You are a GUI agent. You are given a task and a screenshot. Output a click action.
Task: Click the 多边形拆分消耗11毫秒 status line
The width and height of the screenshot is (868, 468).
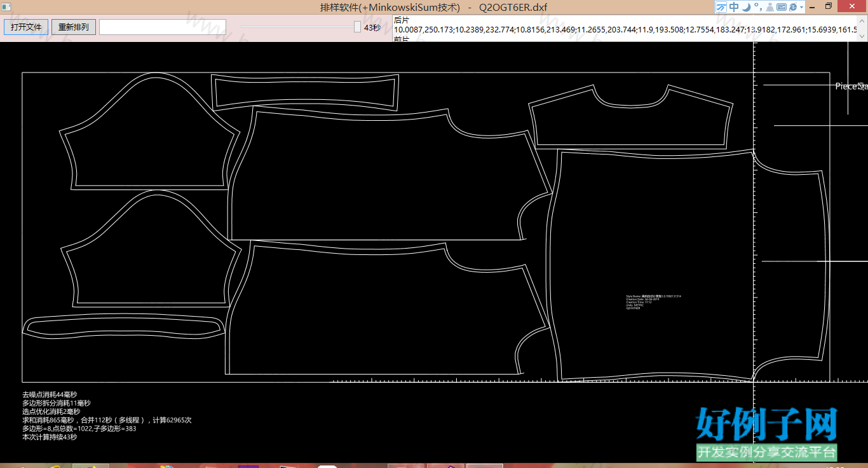[x=57, y=403]
